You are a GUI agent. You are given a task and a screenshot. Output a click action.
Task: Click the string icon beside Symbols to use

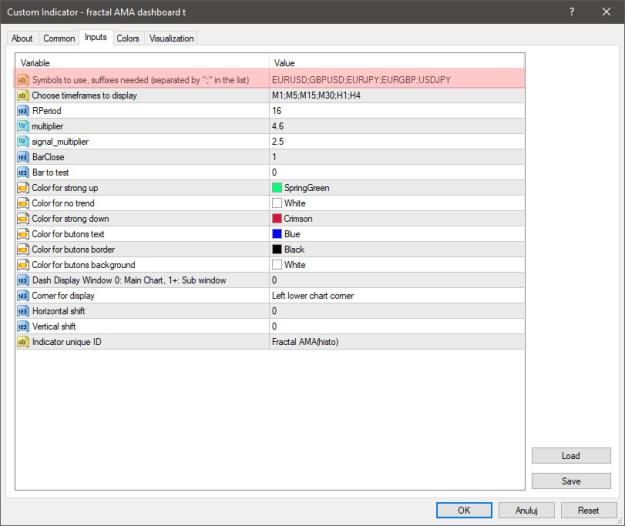coord(23,80)
